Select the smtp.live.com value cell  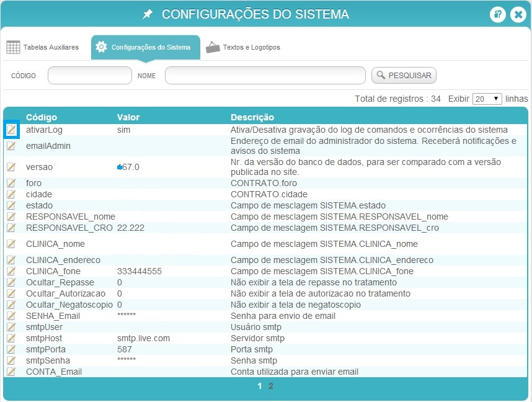[143, 338]
